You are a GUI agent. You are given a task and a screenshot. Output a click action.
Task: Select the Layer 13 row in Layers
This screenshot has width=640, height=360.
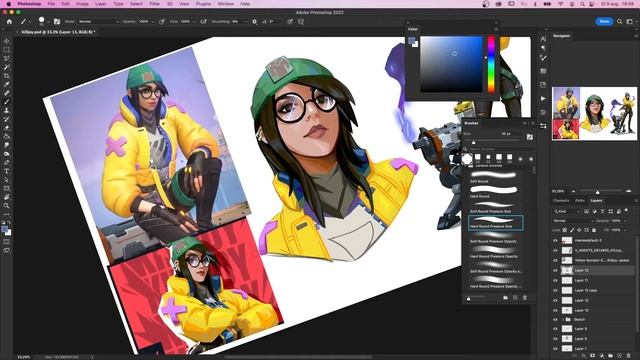click(x=593, y=270)
